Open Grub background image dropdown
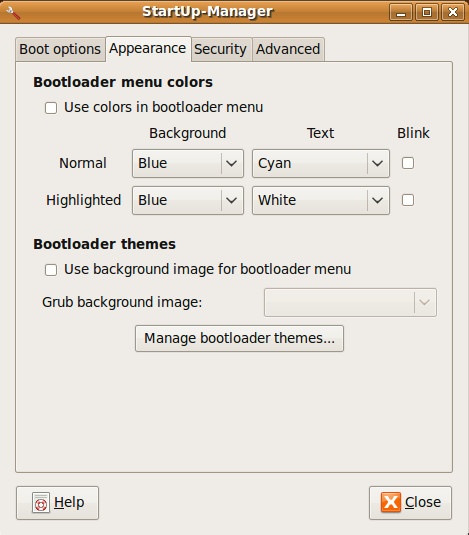 click(x=350, y=303)
